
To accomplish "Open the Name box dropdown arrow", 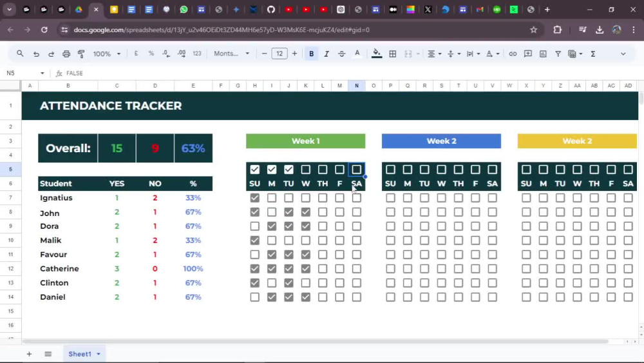I will click(x=42, y=73).
